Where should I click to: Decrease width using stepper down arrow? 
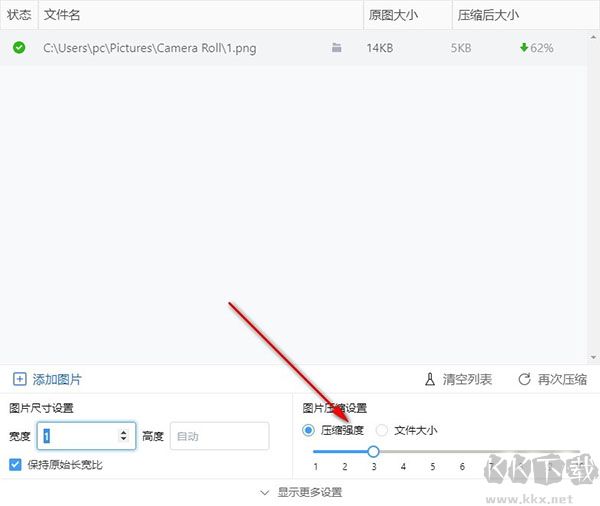click(x=123, y=439)
